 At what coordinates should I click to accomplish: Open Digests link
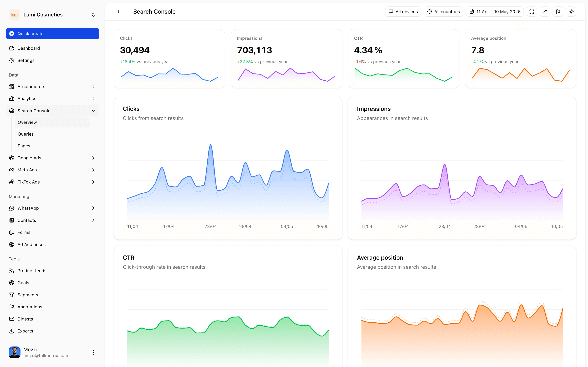(53, 319)
